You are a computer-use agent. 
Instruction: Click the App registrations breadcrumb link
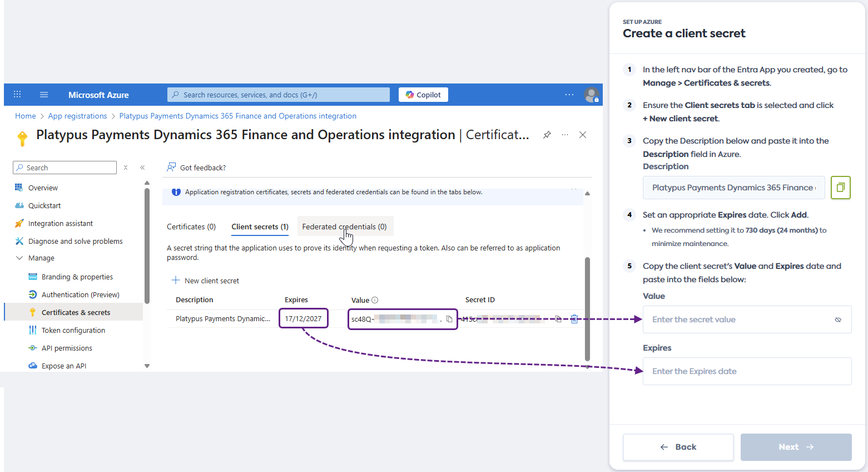pos(77,116)
